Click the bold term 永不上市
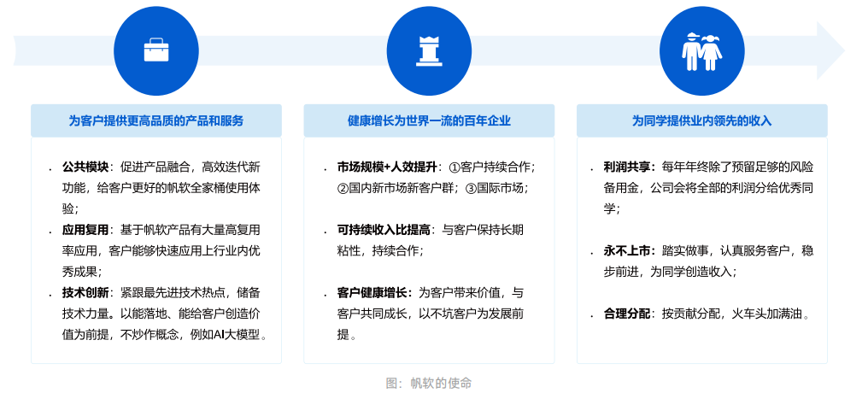Viewport: 868px width, 393px height. coord(627,251)
